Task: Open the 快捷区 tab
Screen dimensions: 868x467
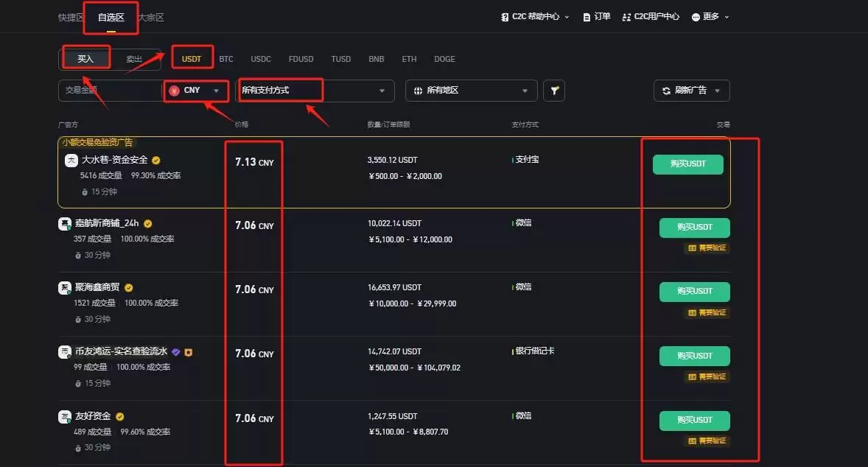Action: (70, 17)
